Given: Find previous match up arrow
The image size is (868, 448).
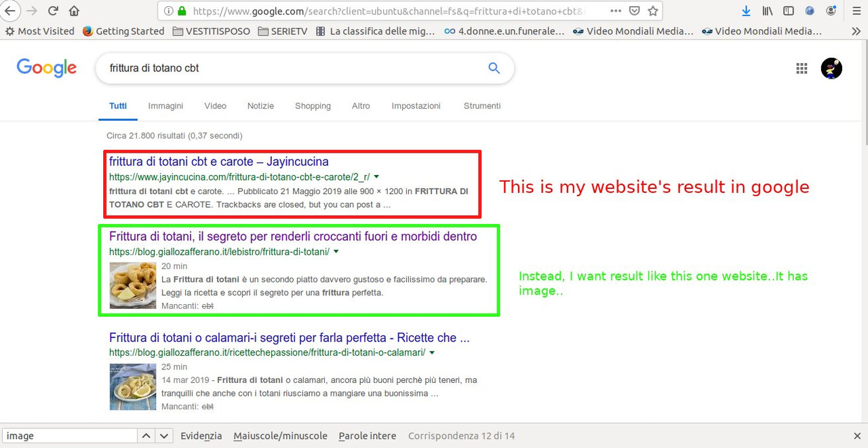Looking at the screenshot, I should click(x=146, y=436).
